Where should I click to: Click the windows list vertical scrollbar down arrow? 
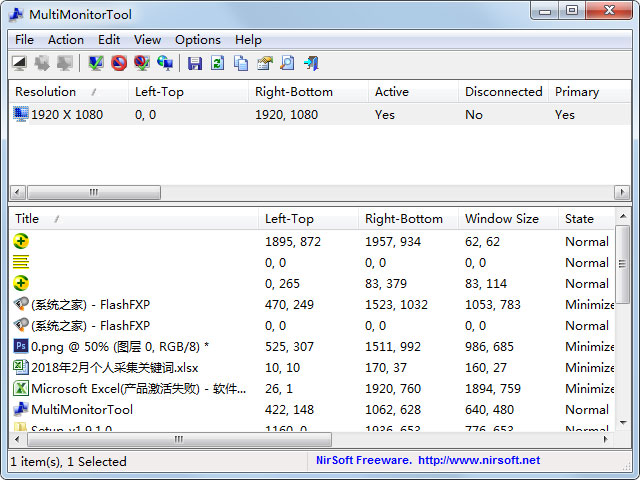tap(622, 423)
